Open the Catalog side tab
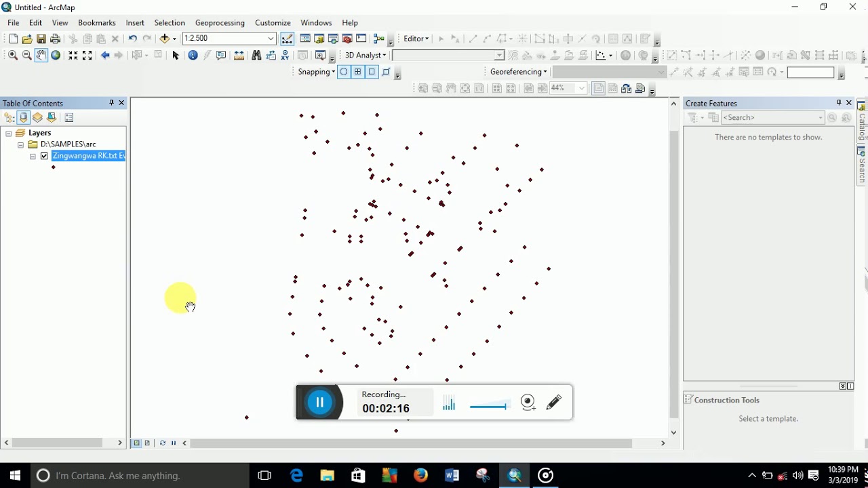Image resolution: width=868 pixels, height=488 pixels. click(x=862, y=122)
